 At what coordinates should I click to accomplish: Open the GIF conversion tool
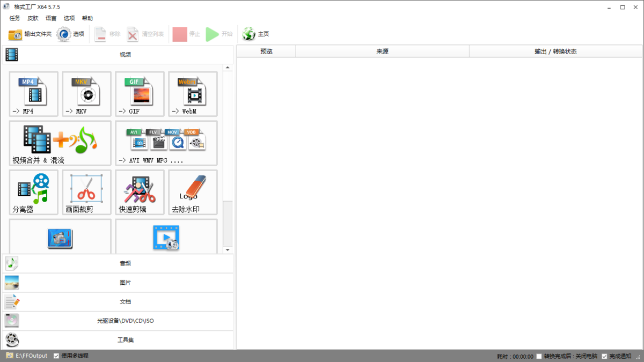click(140, 94)
